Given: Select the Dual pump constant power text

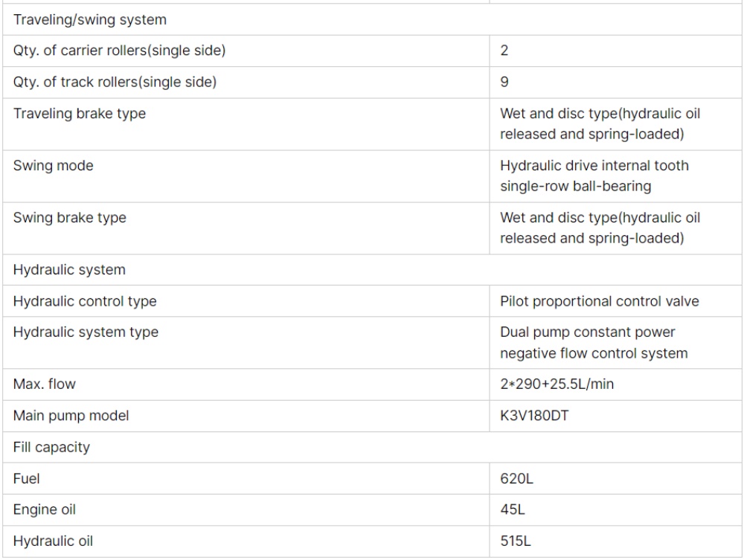Looking at the screenshot, I should pyautogui.click(x=587, y=332).
